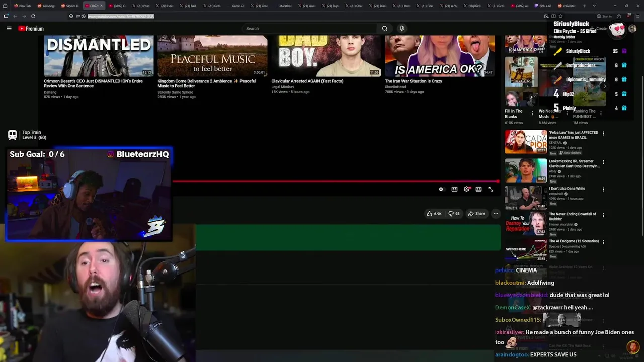644x362 pixels.
Task: Open the options menu for Felca Law video
Action: (603, 133)
